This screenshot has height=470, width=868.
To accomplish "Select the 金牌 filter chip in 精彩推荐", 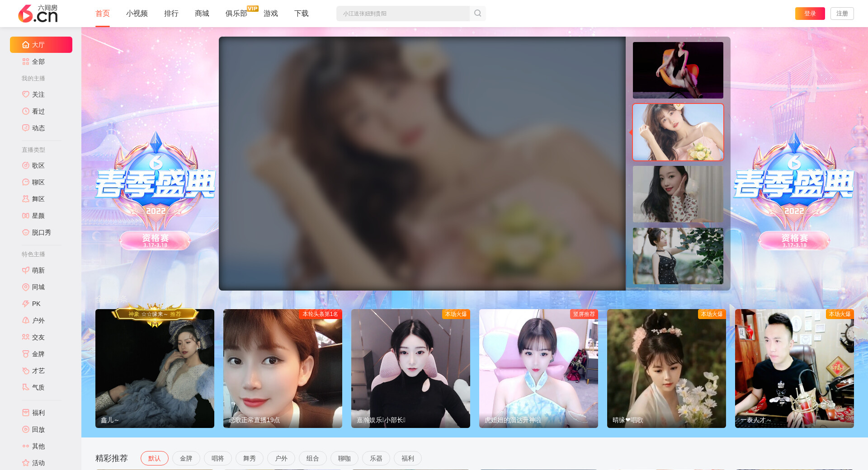I will [186, 458].
